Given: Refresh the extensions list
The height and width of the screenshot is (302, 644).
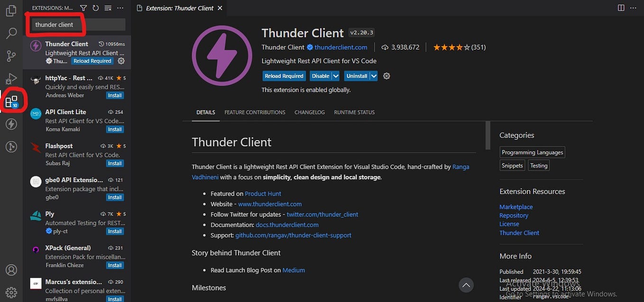Looking at the screenshot, I should 96,8.
